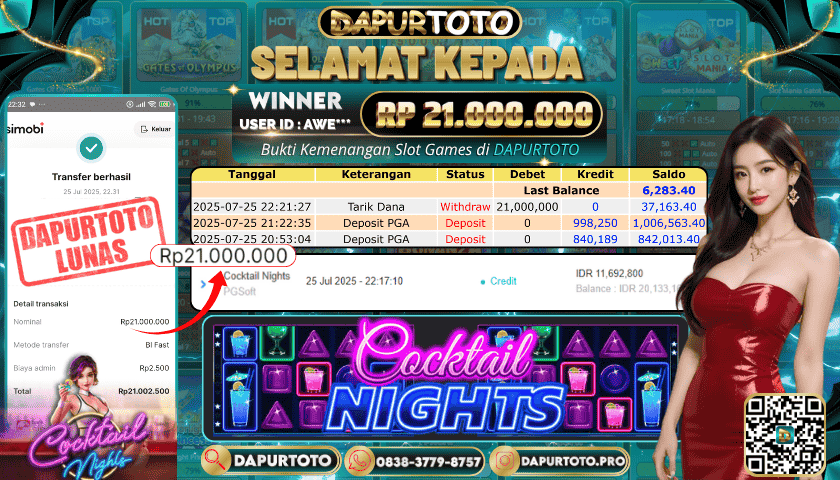Open the Gates of Olympus game thumbnail
The width and height of the screenshot is (840, 480).
188,47
